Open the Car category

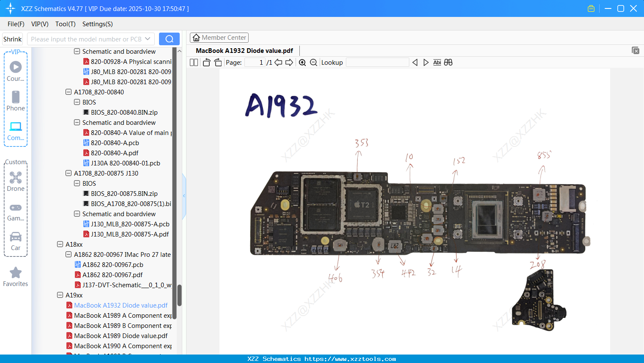(x=16, y=241)
